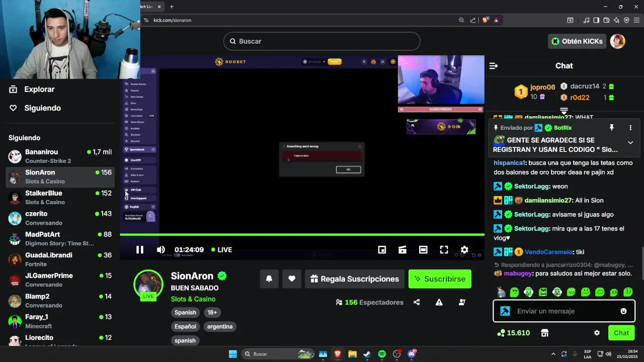644x362 pixels.
Task: Unpin the pinned message pin icon
Action: pos(612,128)
